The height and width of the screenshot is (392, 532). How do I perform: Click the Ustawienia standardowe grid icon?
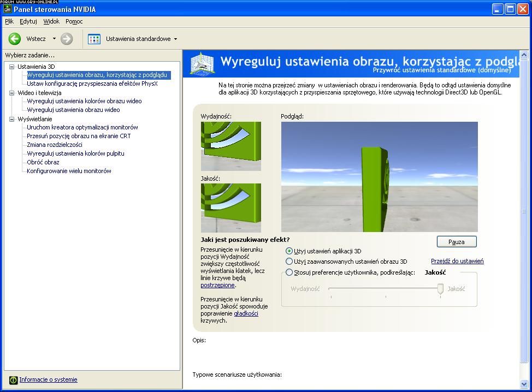tap(94, 39)
